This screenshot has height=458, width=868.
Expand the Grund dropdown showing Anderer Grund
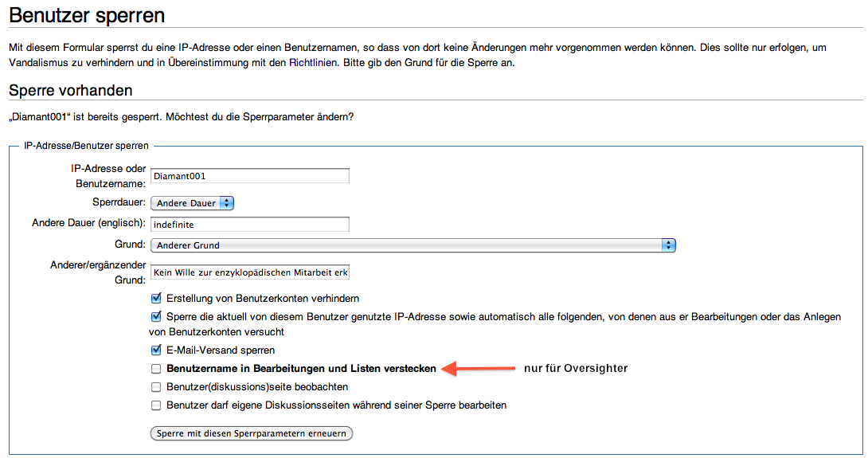pyautogui.click(x=412, y=245)
